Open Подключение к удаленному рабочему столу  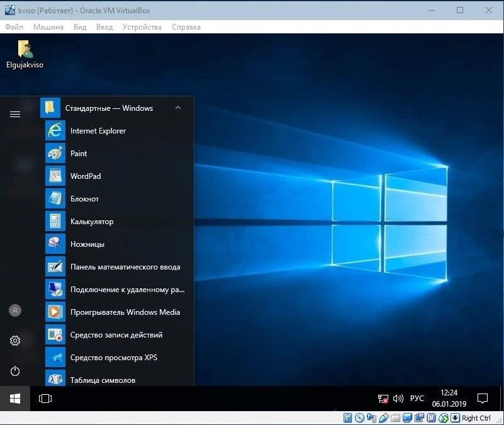tap(117, 290)
